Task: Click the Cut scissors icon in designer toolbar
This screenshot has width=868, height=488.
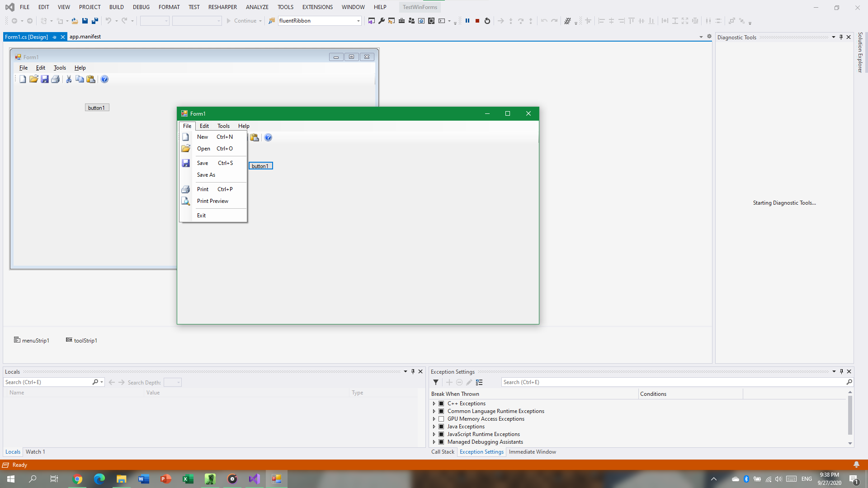Action: point(69,79)
